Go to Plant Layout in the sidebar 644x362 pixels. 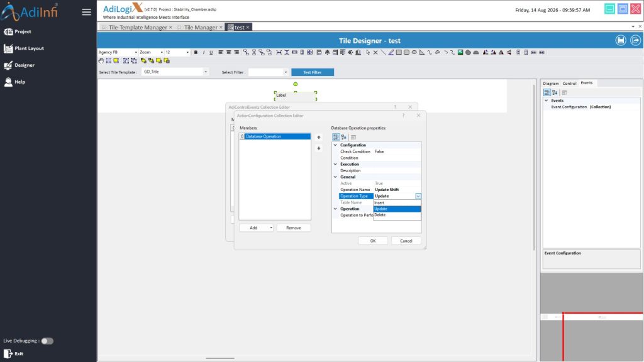pyautogui.click(x=24, y=48)
